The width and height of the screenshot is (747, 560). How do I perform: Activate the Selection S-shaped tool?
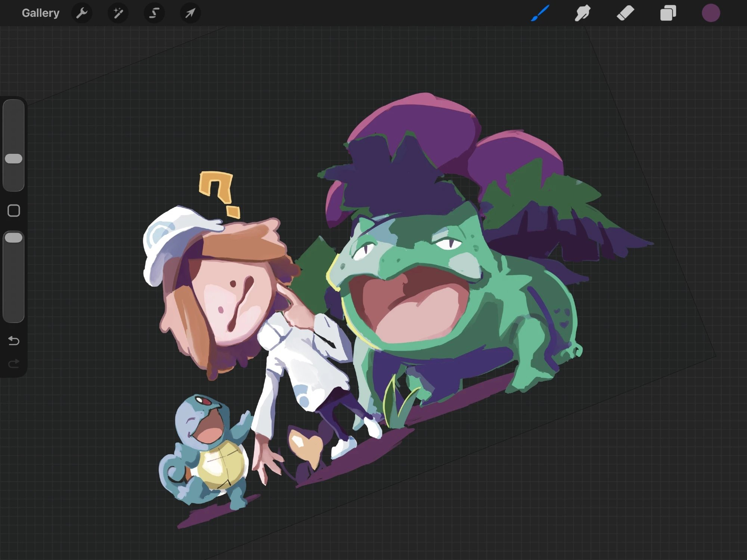click(154, 13)
